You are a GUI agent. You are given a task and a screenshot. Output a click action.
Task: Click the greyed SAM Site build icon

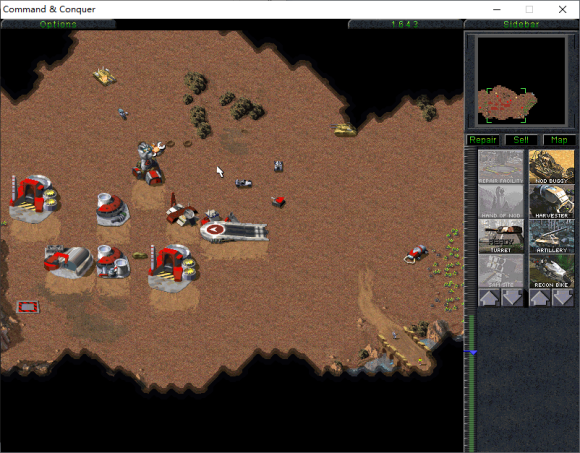click(501, 271)
